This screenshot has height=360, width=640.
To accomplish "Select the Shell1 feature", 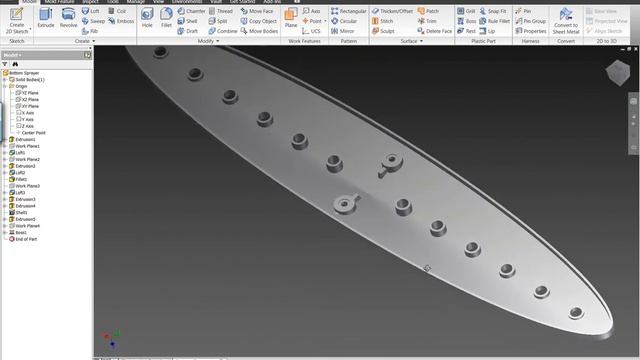I will click(x=18, y=213).
